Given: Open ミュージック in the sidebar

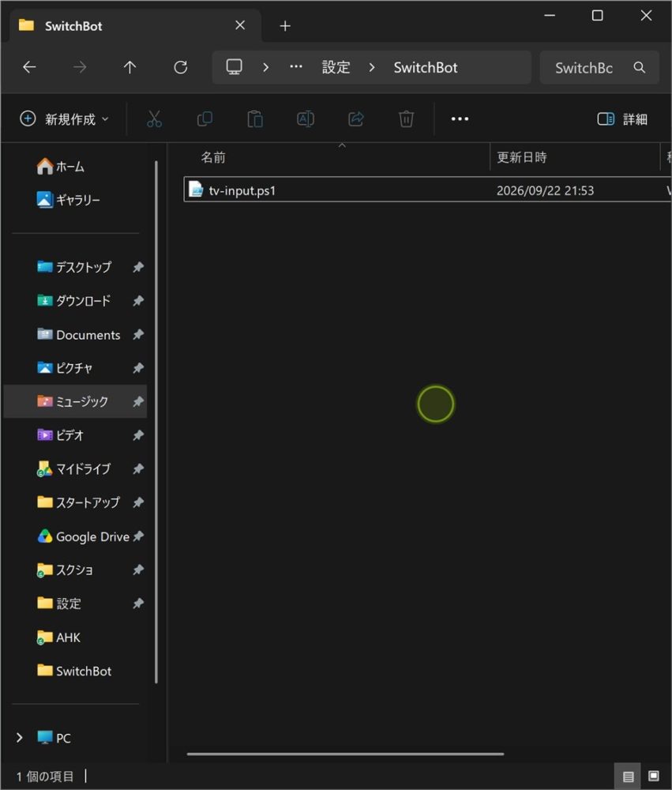Looking at the screenshot, I should pos(76,401).
